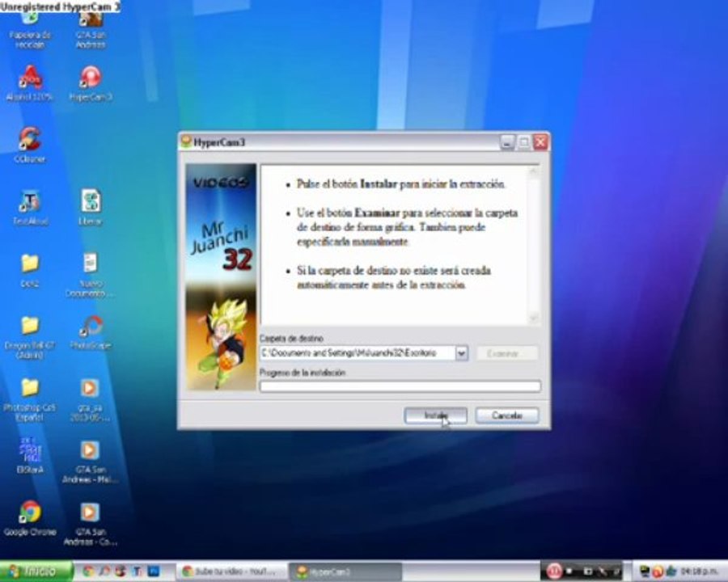Click the Chrome quick launch icon
Screen dimensions: 728x582
click(88, 571)
